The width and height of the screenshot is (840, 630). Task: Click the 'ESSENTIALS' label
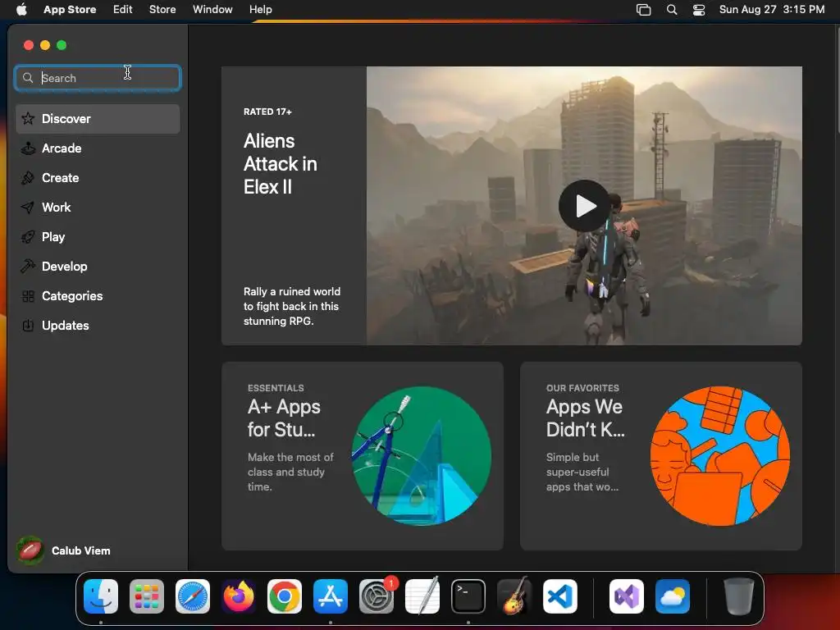276,388
